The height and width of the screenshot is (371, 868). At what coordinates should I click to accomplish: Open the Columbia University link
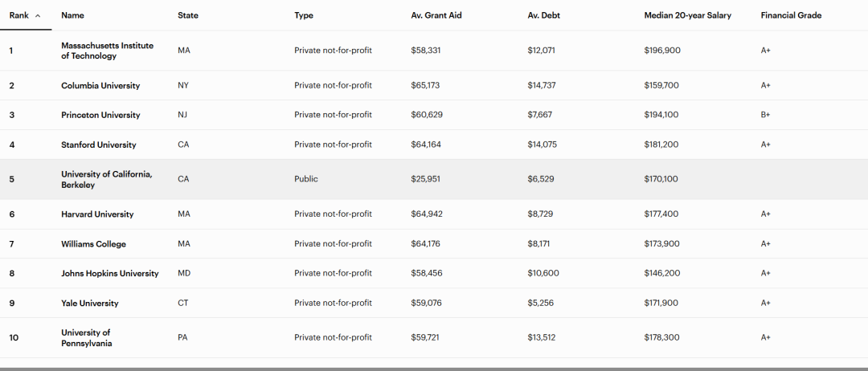pyautogui.click(x=100, y=86)
